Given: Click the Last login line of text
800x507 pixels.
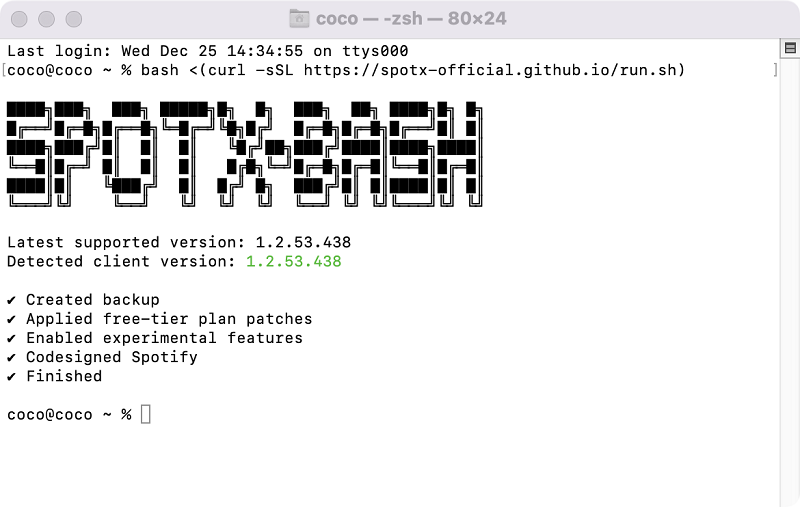Looking at the screenshot, I should [x=207, y=51].
